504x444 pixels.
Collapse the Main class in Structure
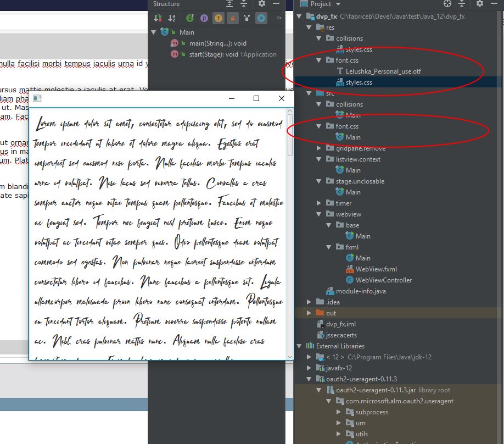pos(154,32)
